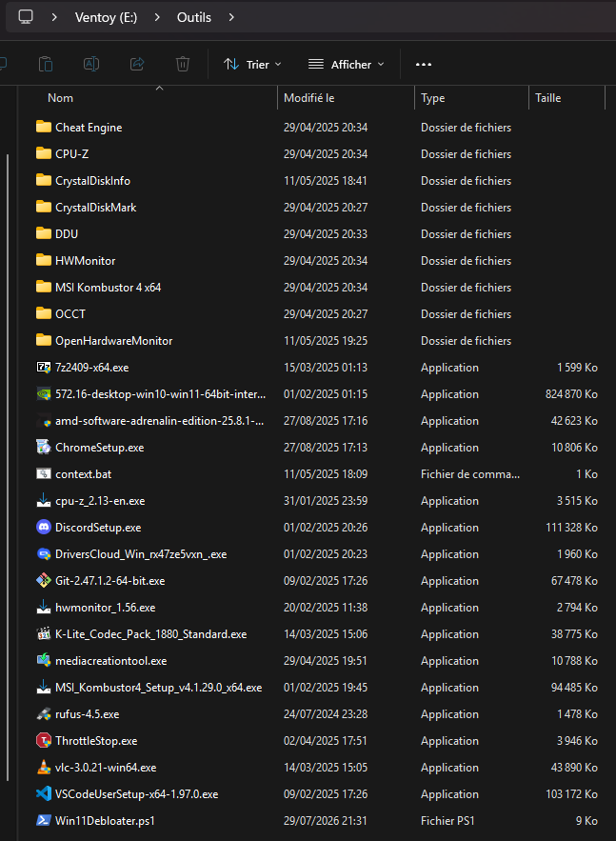Click the 24/07/2024 23:28 date cell
Image resolution: width=616 pixels, height=841 pixels.
326,714
